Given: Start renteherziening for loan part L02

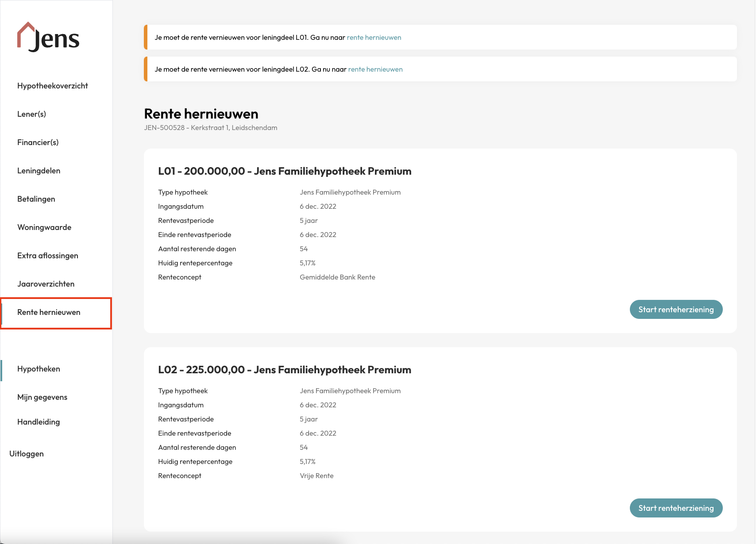Looking at the screenshot, I should [676, 508].
